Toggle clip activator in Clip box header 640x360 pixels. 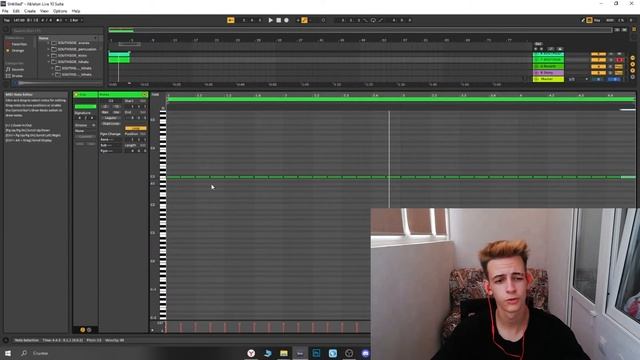tap(76, 95)
